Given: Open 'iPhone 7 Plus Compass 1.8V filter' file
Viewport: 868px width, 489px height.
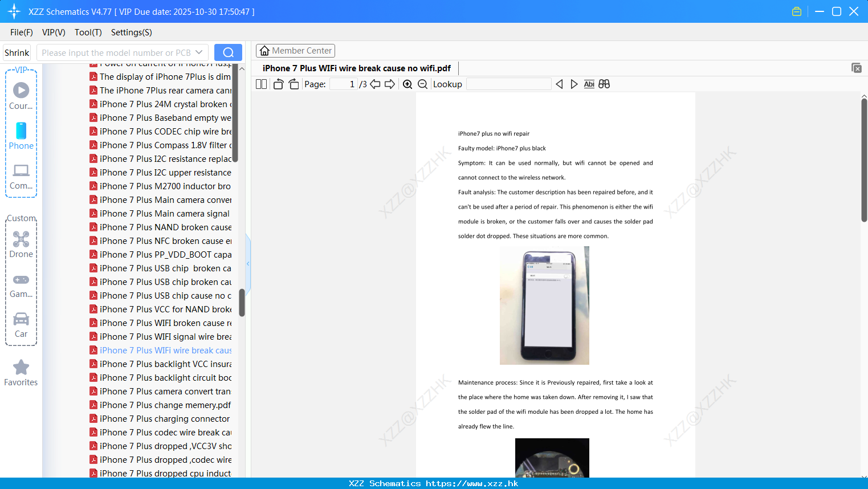Looking at the screenshot, I should pyautogui.click(x=160, y=145).
